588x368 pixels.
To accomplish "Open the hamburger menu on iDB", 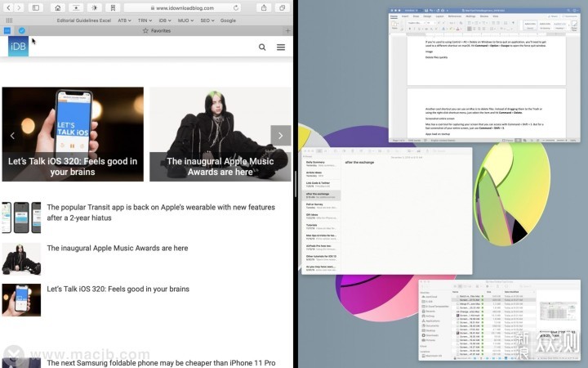I will click(281, 47).
